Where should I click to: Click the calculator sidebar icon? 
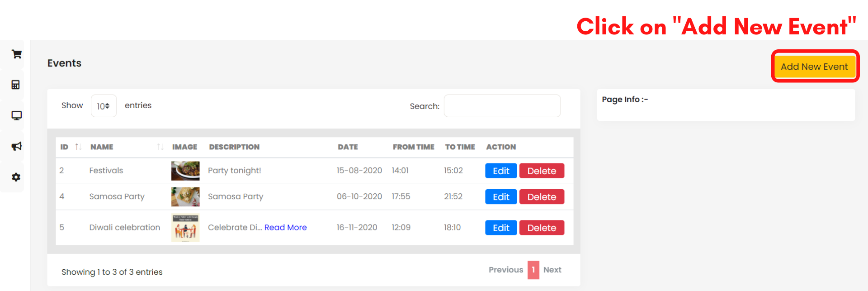pos(16,85)
